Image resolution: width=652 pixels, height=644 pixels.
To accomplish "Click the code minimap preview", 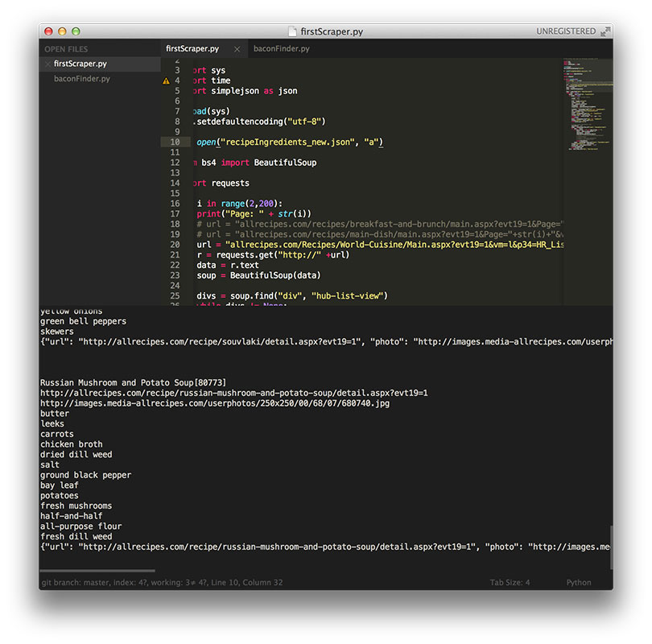I will point(588,104).
